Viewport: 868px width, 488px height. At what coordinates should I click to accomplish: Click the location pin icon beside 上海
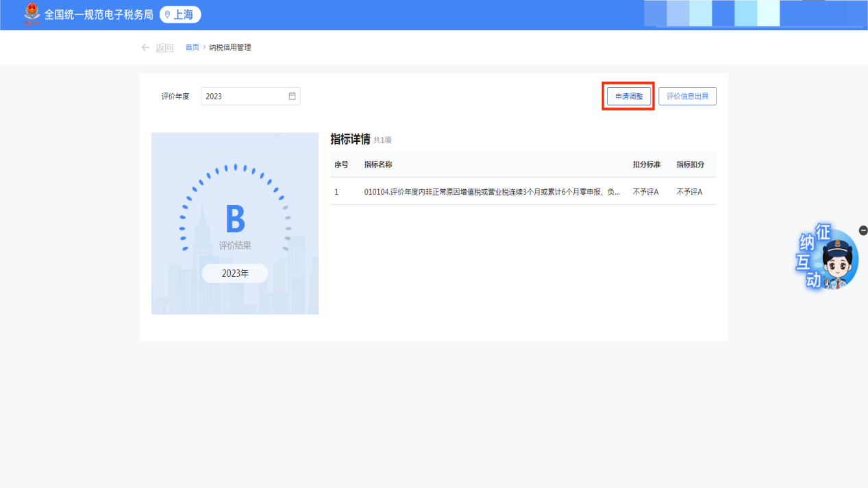click(168, 14)
